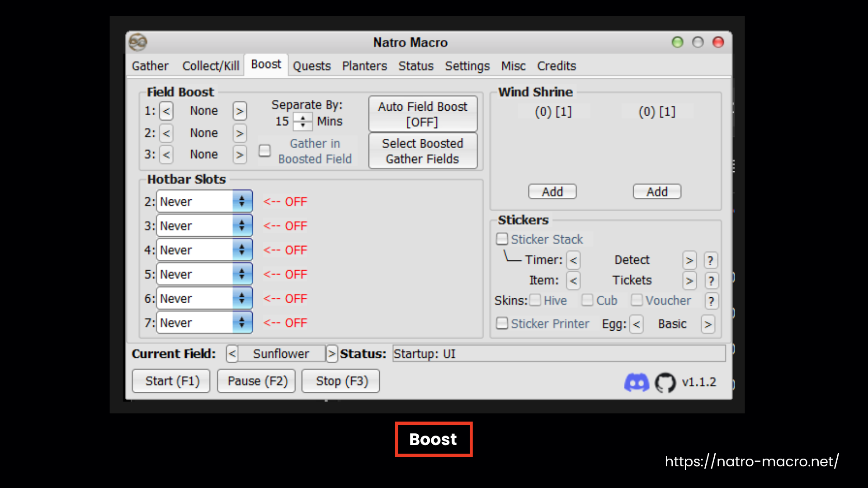Click previous arrow for Field Boost 1
This screenshot has height=488, width=868.
pos(166,111)
